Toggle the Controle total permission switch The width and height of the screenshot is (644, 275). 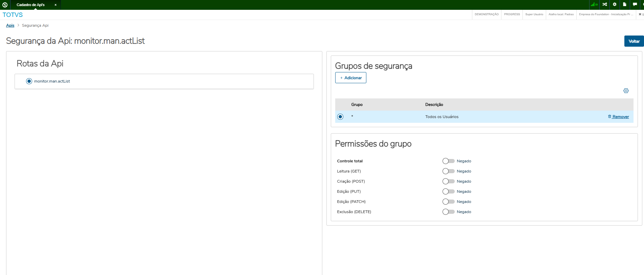448,161
